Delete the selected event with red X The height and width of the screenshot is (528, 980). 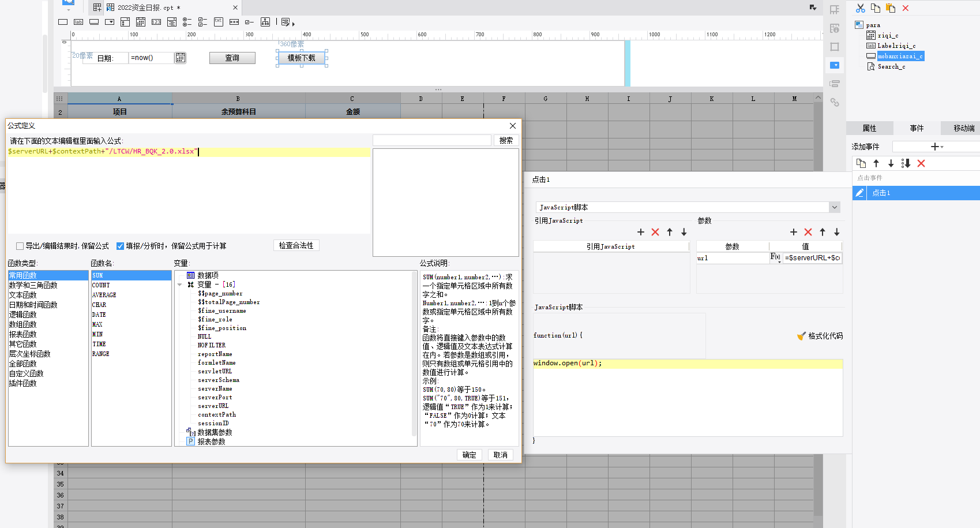(x=921, y=163)
